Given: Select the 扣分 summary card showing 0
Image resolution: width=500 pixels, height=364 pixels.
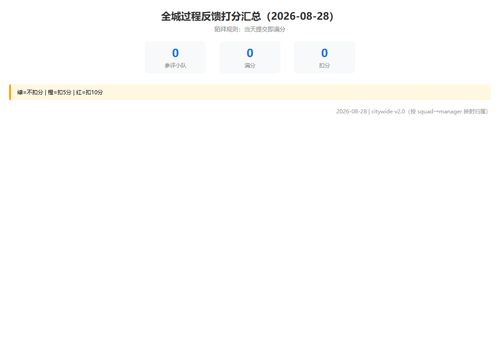Looking at the screenshot, I should (x=324, y=57).
